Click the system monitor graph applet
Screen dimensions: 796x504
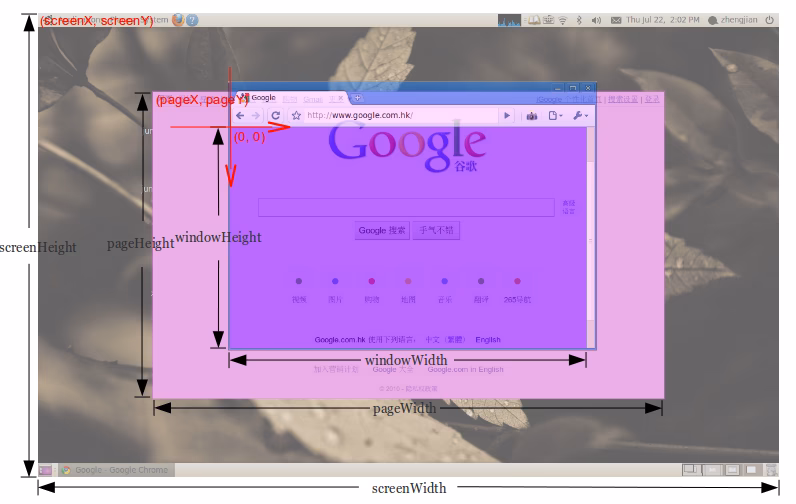(x=509, y=20)
